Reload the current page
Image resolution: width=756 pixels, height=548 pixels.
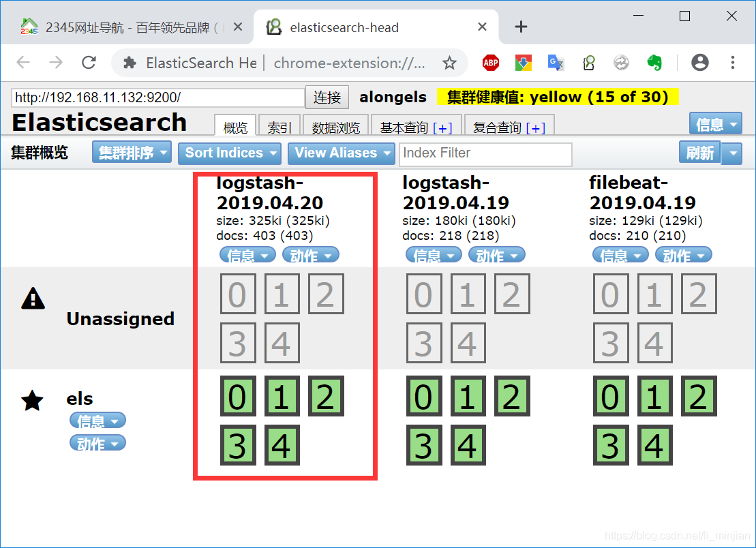pyautogui.click(x=89, y=63)
